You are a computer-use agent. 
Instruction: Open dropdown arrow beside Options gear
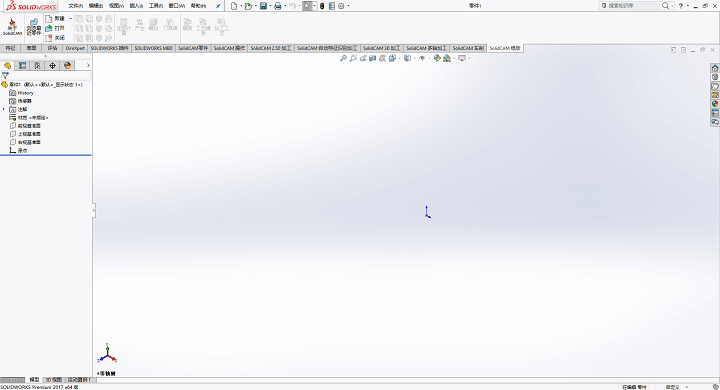pos(349,6)
